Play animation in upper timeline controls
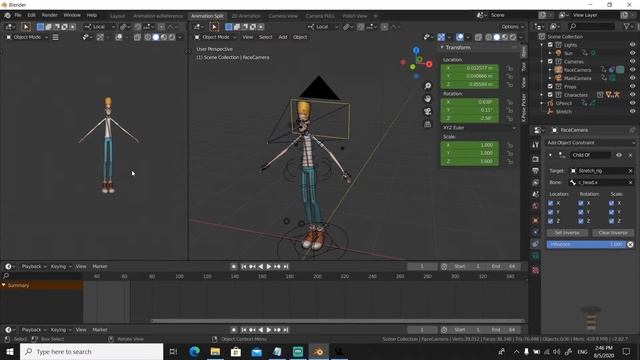Viewport: 640px width, 360px height. coord(269,267)
